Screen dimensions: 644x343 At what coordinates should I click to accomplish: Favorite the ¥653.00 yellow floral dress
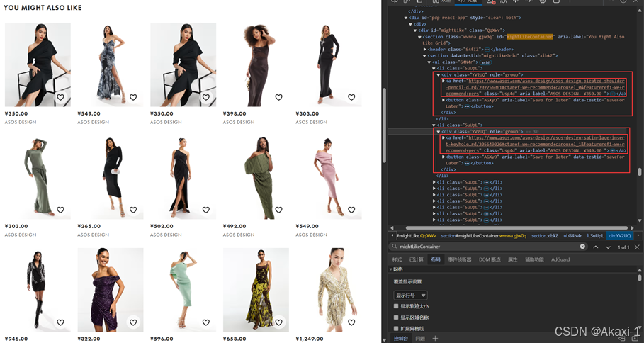pos(278,322)
